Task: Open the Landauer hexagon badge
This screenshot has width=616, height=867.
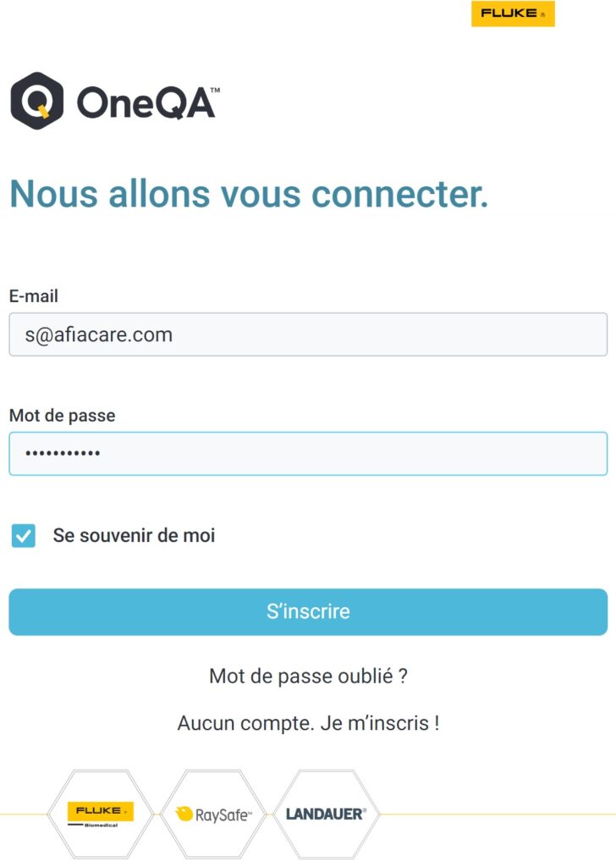Action: (x=326, y=815)
